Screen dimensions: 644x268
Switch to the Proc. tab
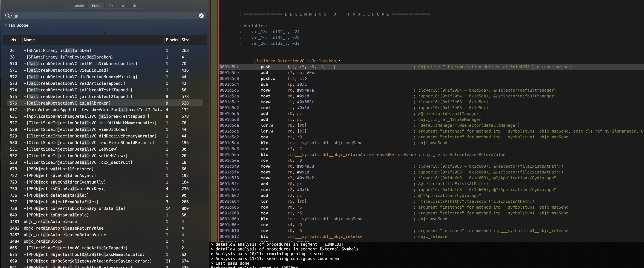(96, 6)
